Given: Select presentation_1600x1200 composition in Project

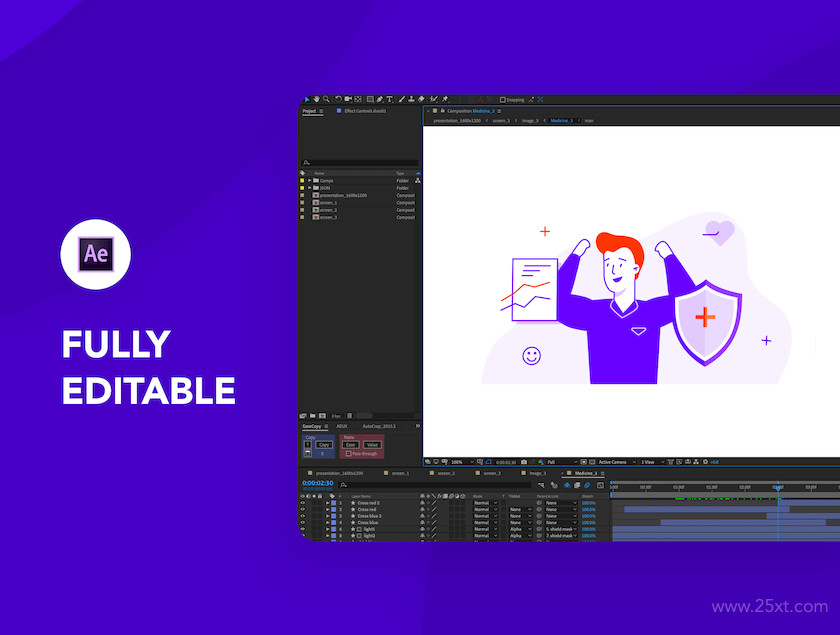Looking at the screenshot, I should coord(343,196).
